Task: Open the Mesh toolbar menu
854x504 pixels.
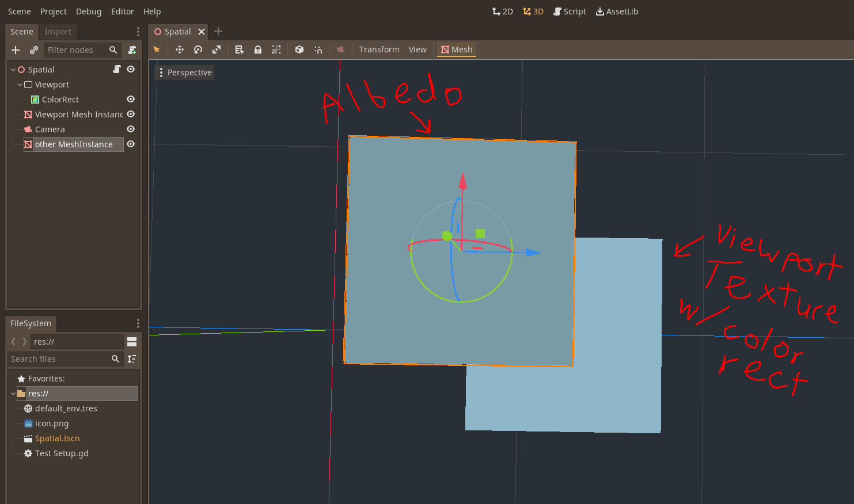Action: point(457,49)
